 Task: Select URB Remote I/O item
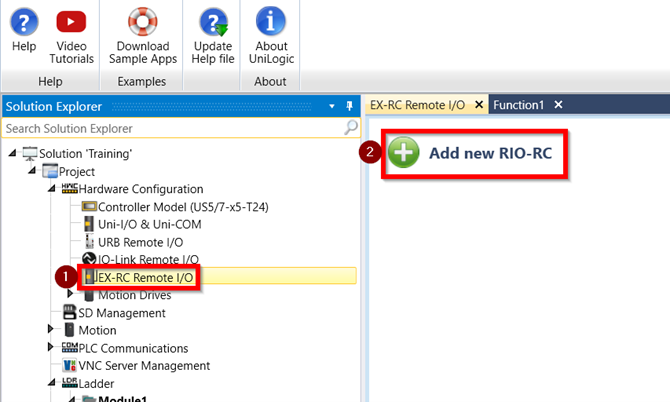click(x=141, y=243)
